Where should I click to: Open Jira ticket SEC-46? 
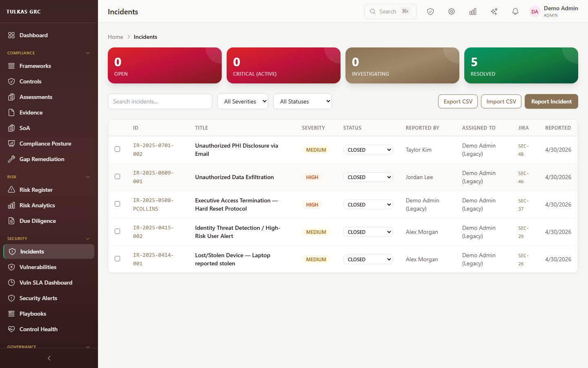coord(523,177)
